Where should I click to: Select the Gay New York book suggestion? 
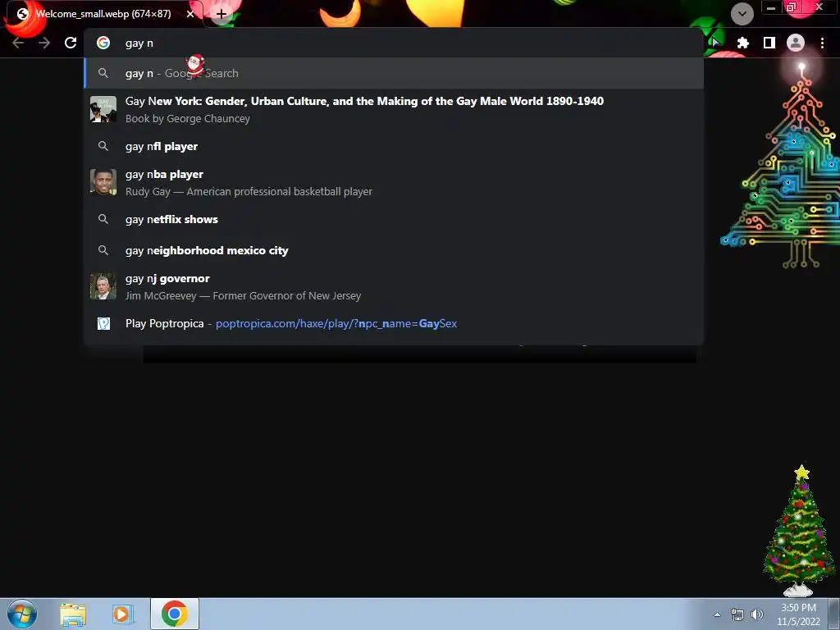pos(394,109)
